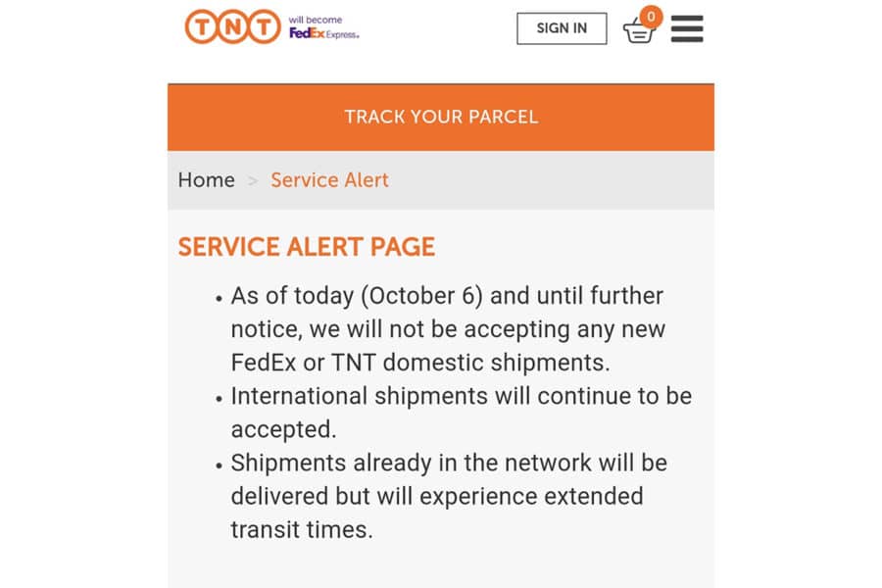This screenshot has height=588, width=882.
Task: Open the hamburger menu
Action: point(687,28)
